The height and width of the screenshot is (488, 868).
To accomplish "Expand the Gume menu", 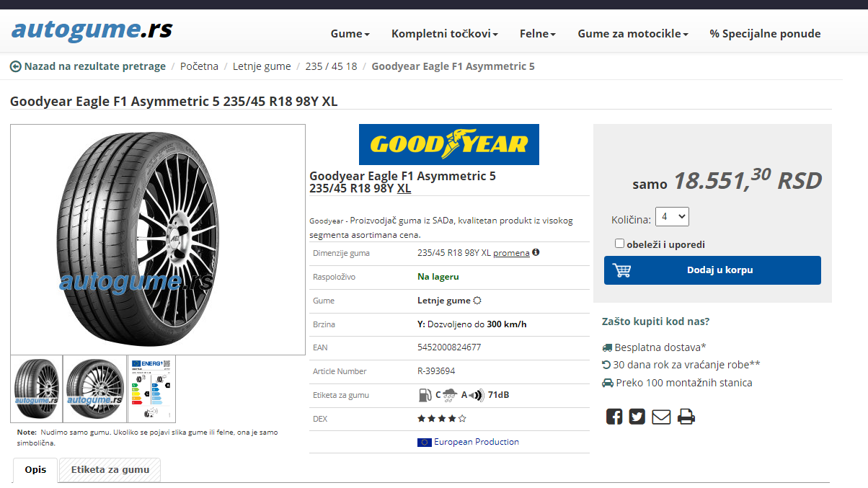I will point(350,34).
